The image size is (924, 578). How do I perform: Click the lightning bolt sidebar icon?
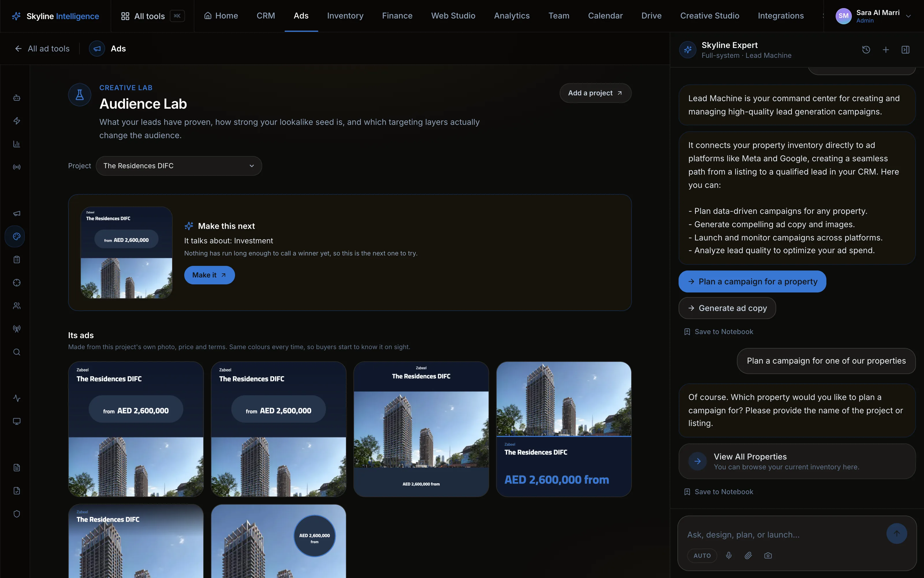click(16, 121)
